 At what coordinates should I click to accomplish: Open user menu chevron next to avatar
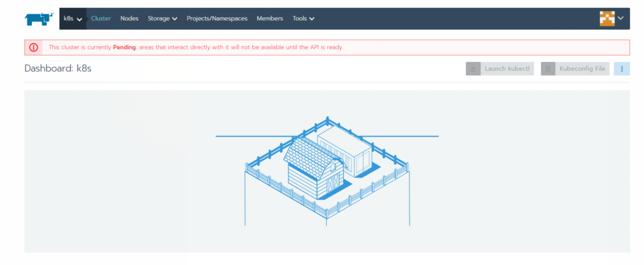[621, 18]
